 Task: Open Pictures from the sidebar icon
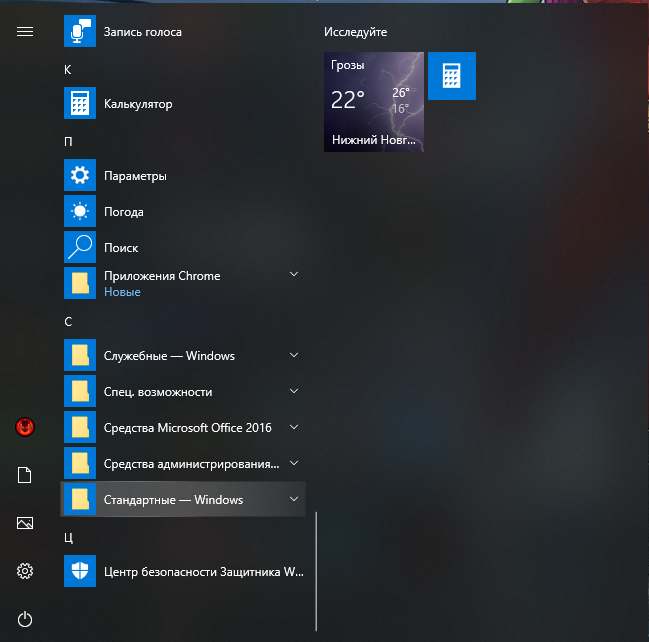coord(25,523)
